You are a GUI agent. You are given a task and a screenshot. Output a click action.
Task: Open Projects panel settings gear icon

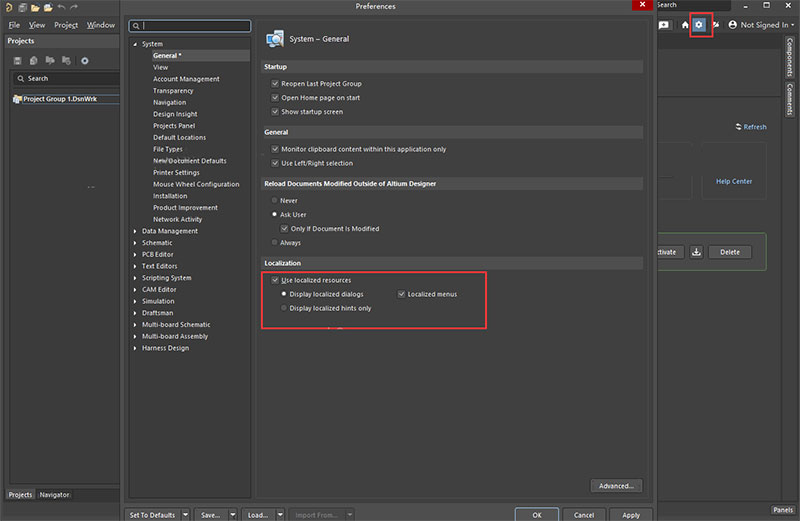[x=85, y=61]
